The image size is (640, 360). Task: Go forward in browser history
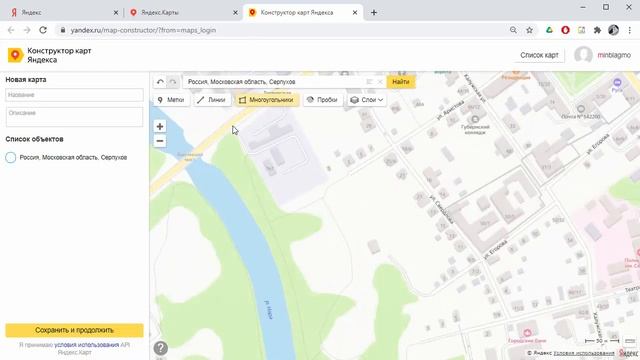(x=27, y=30)
